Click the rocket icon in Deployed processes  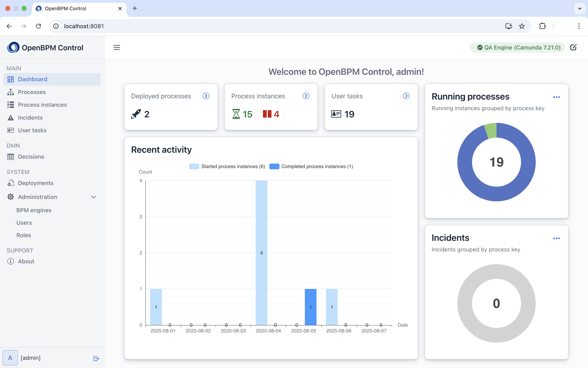click(x=136, y=114)
